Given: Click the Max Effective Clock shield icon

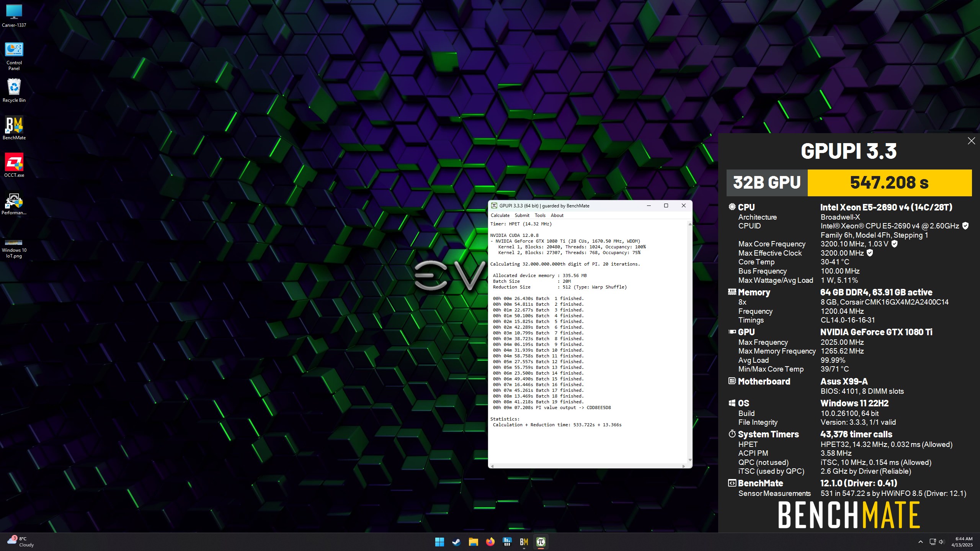Looking at the screenshot, I should [x=870, y=253].
